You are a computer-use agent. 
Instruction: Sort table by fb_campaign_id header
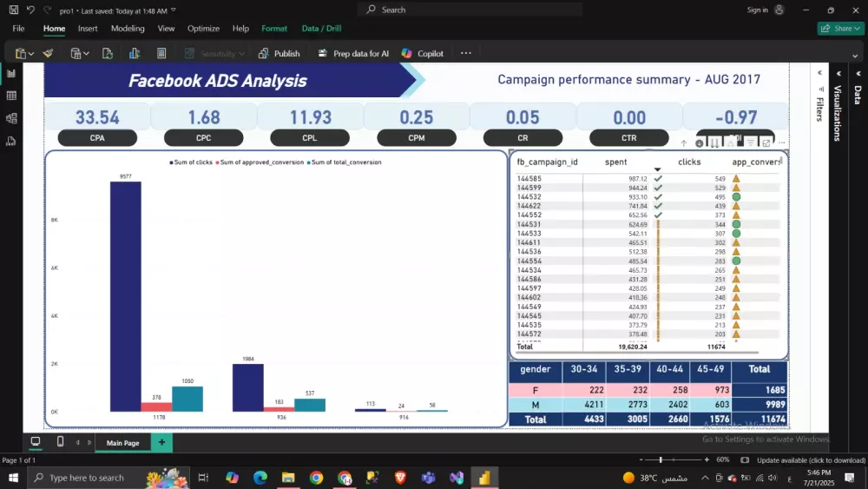[x=547, y=162]
